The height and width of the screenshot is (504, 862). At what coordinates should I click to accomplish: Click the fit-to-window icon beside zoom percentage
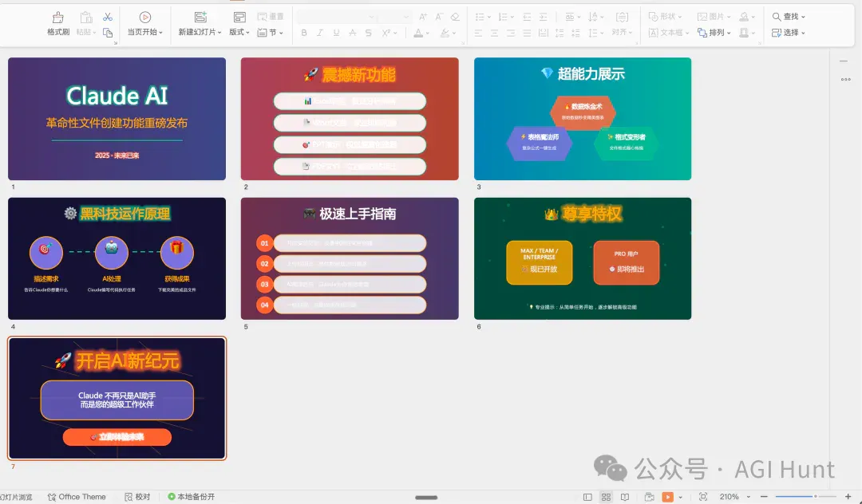(x=703, y=497)
